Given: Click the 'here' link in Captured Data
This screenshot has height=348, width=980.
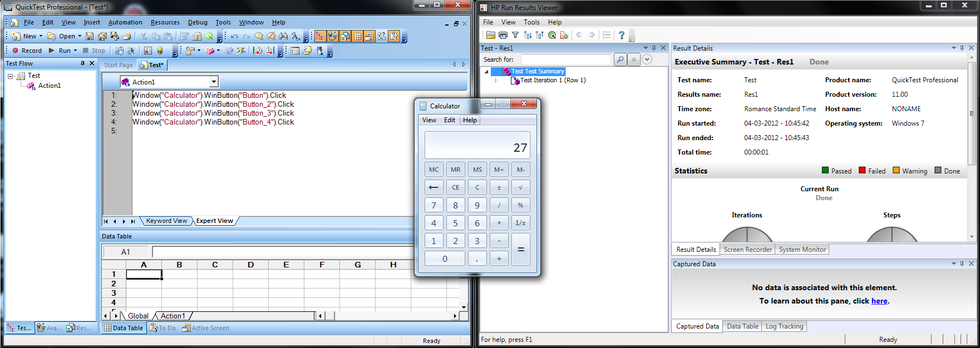Looking at the screenshot, I should pos(879,301).
